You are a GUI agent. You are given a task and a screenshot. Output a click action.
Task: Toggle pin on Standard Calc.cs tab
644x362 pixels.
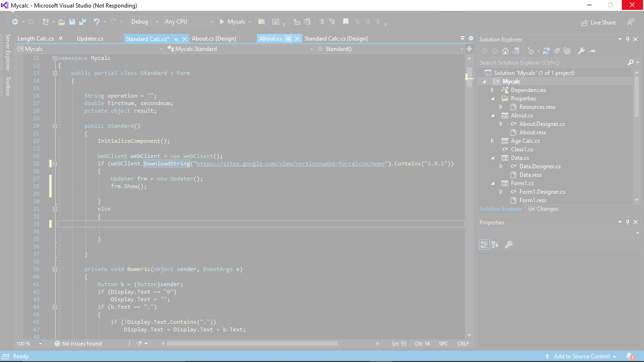coord(176,39)
